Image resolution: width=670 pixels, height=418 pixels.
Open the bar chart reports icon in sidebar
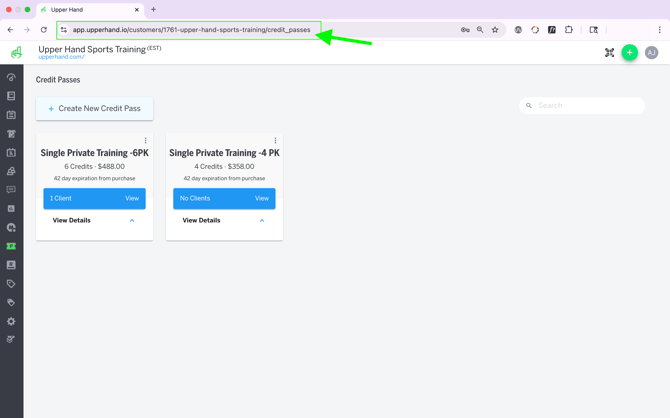pos(11,209)
